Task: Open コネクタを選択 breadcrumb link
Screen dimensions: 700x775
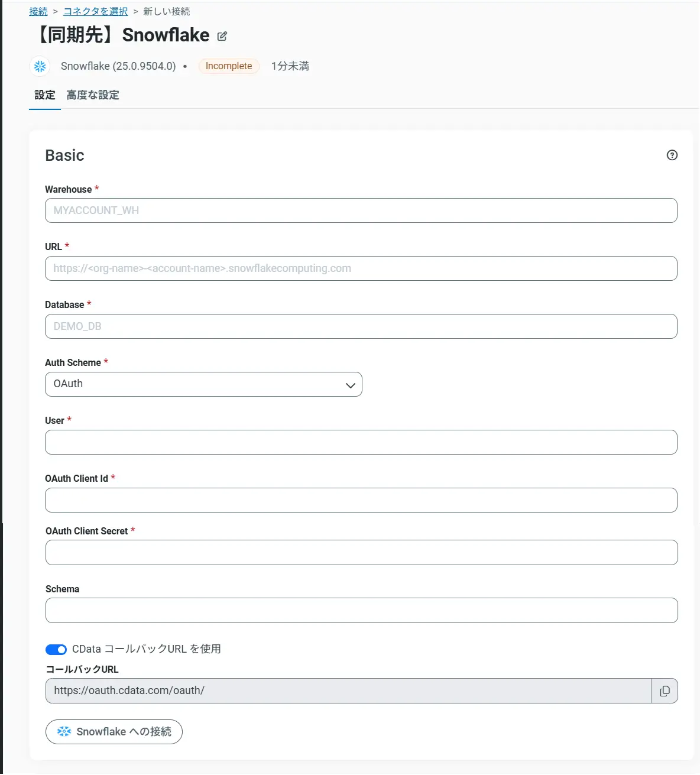Action: point(96,12)
